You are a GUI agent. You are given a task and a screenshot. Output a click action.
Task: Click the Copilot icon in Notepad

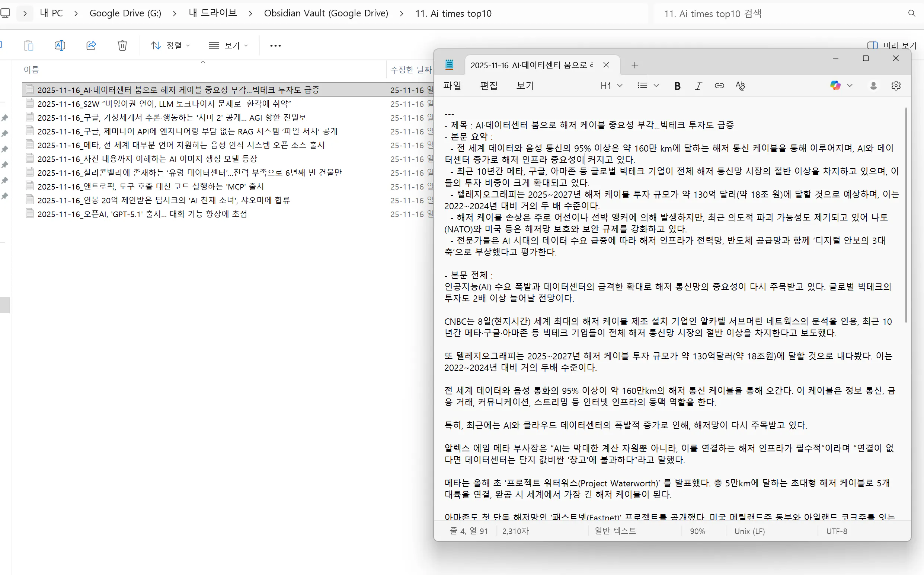(x=835, y=86)
